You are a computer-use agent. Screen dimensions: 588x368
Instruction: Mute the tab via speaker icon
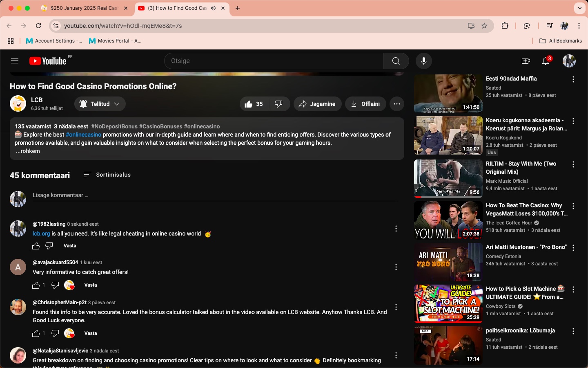[x=213, y=8]
